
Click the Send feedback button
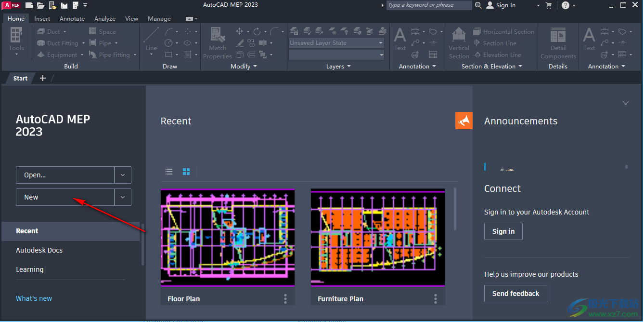coord(515,294)
